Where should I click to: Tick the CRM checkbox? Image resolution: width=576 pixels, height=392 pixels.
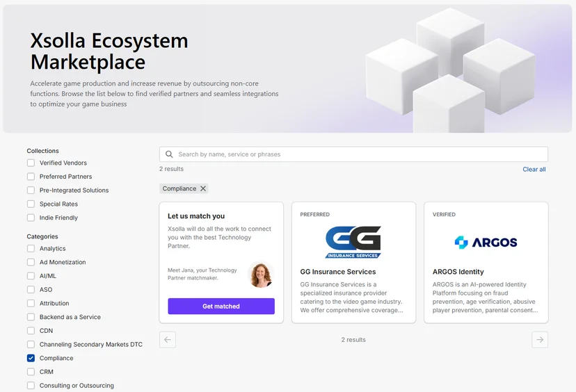point(31,372)
